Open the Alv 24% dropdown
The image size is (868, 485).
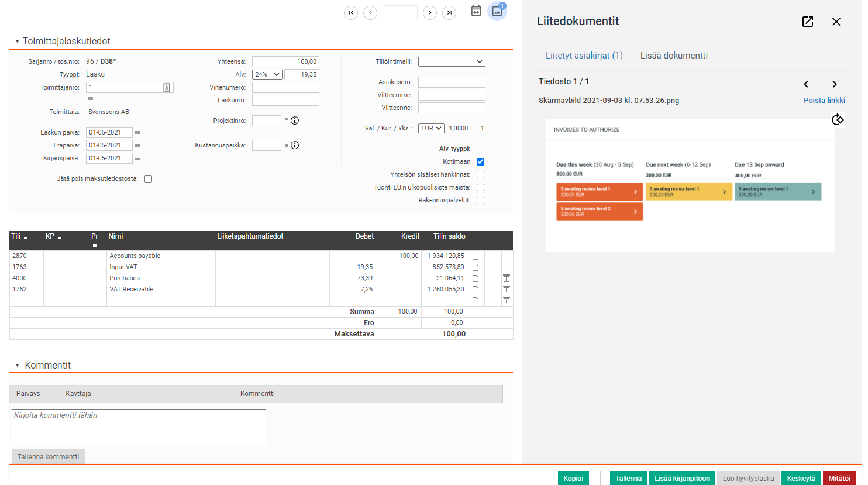267,75
